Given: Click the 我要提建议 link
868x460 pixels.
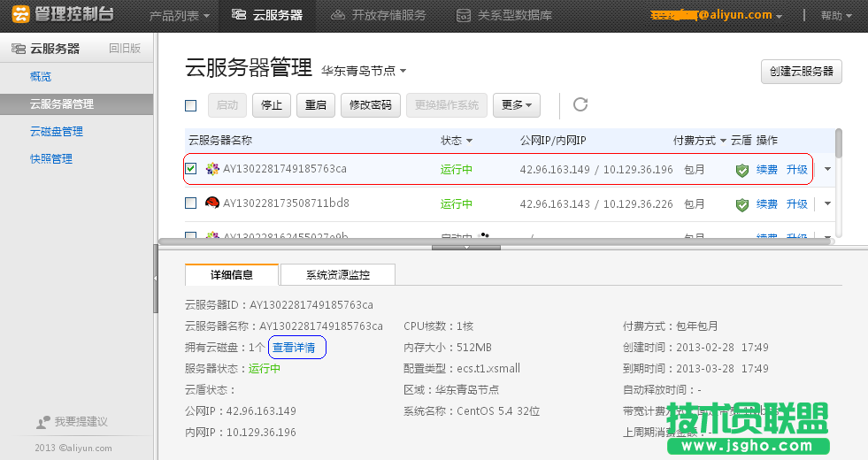Looking at the screenshot, I should pyautogui.click(x=81, y=422).
